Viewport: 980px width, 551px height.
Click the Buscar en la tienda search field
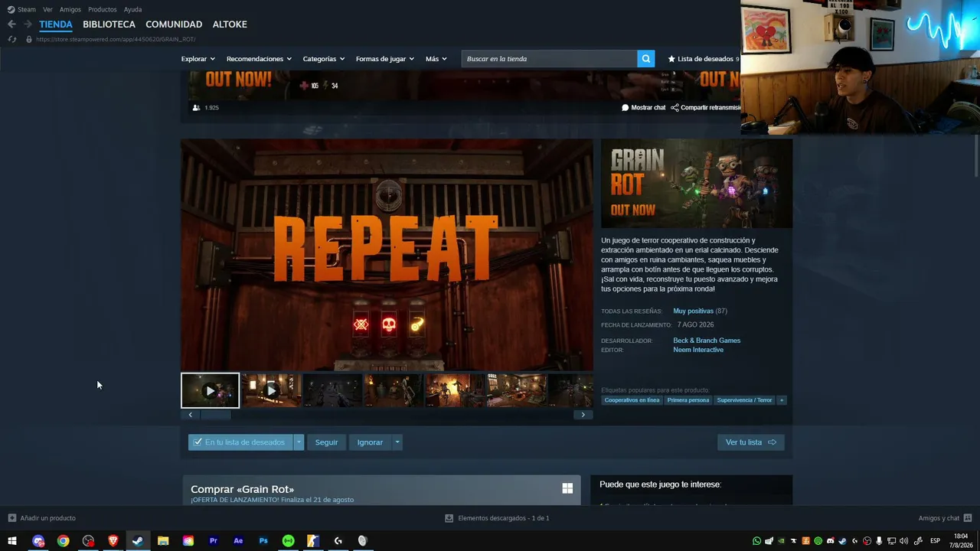[x=549, y=59]
